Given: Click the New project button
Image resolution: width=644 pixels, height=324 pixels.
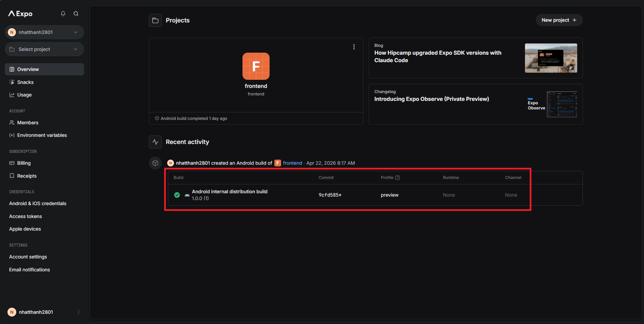Looking at the screenshot, I should point(559,20).
